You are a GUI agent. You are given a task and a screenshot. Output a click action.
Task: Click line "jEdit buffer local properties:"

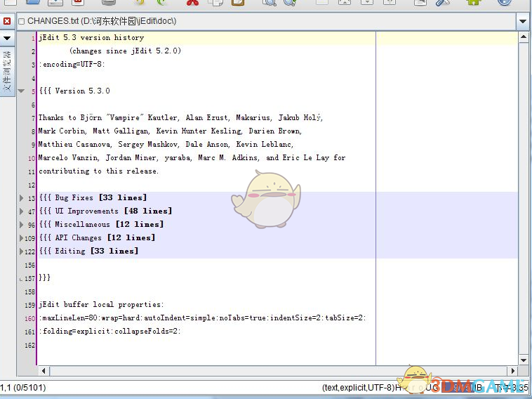coord(101,305)
